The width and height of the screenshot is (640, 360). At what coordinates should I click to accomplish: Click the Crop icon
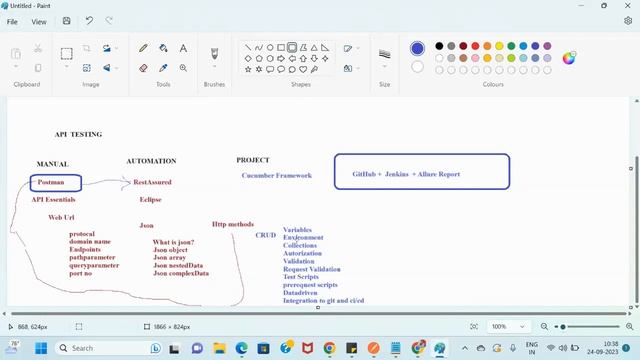(x=87, y=48)
